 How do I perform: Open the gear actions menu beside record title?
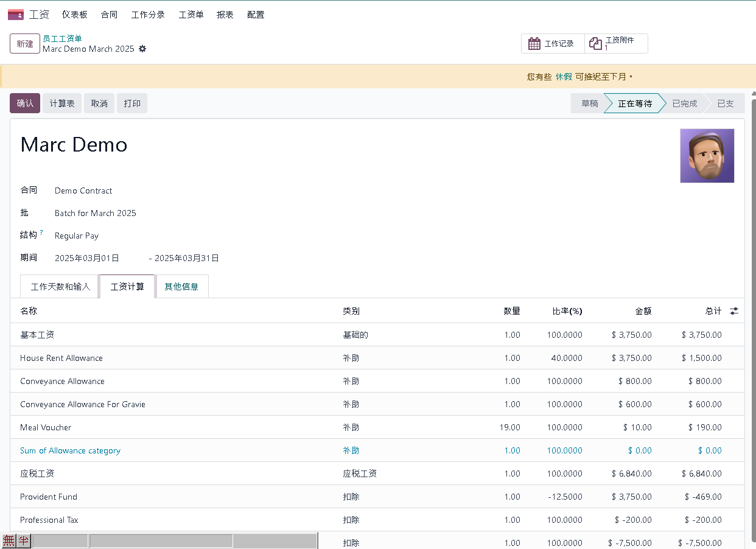pos(142,49)
